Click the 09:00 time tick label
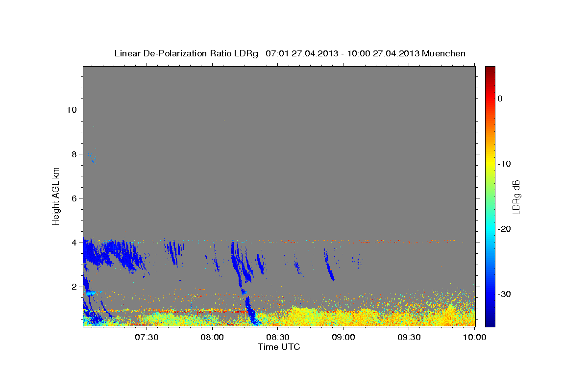Viewport: 588px width, 392px height. (x=343, y=337)
